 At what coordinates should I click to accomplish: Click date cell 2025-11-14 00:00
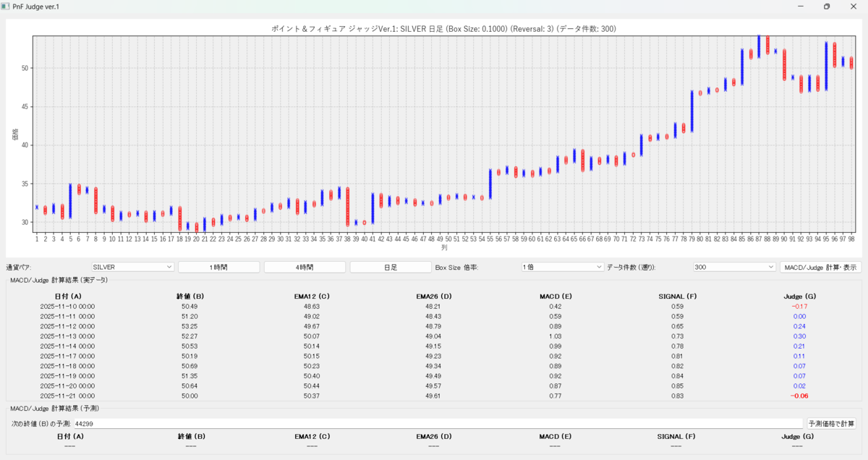[67, 346]
